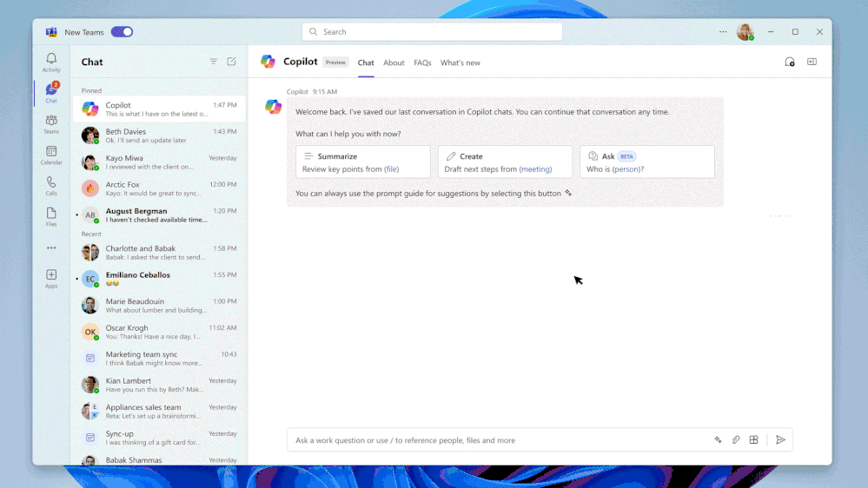Attach a file with paperclip icon

coord(736,440)
